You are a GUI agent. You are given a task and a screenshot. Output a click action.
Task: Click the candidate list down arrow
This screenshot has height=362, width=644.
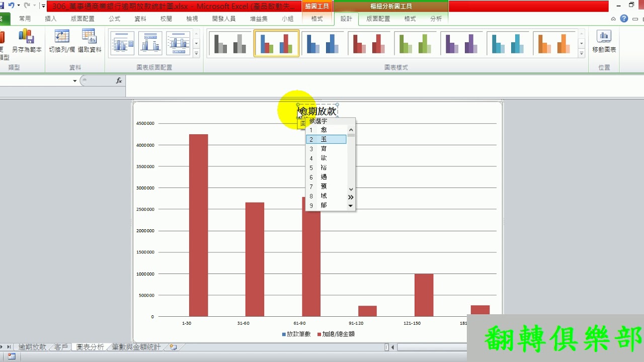coord(351,206)
